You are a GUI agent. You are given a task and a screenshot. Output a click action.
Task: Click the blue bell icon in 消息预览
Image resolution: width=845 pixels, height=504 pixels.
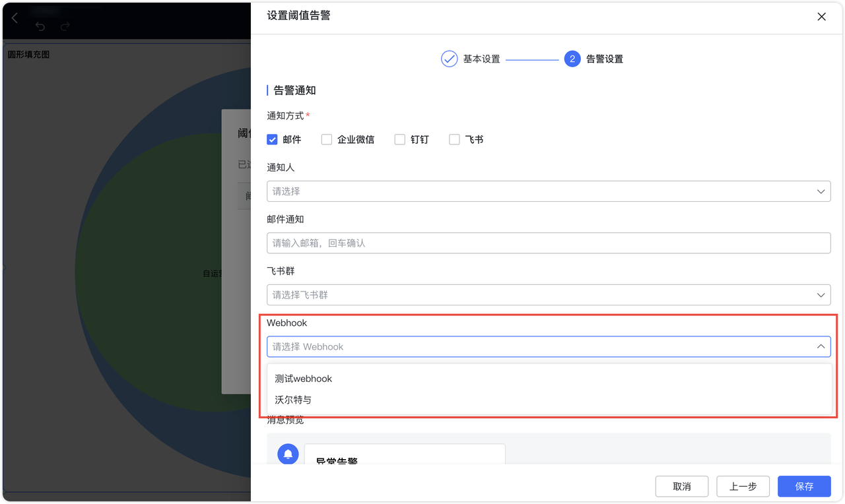click(x=288, y=453)
